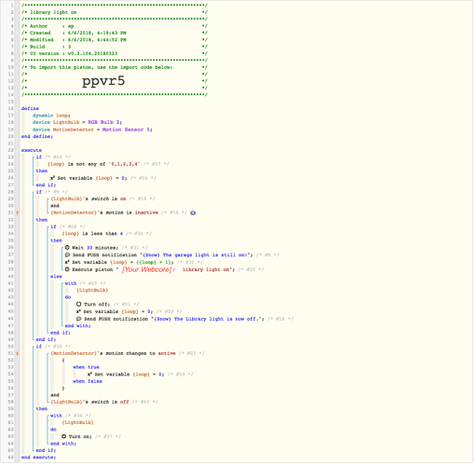This screenshot has width=476, height=466.
Task: Select '{MotionDetector}'s motion changes to active' condition
Action: [114, 354]
